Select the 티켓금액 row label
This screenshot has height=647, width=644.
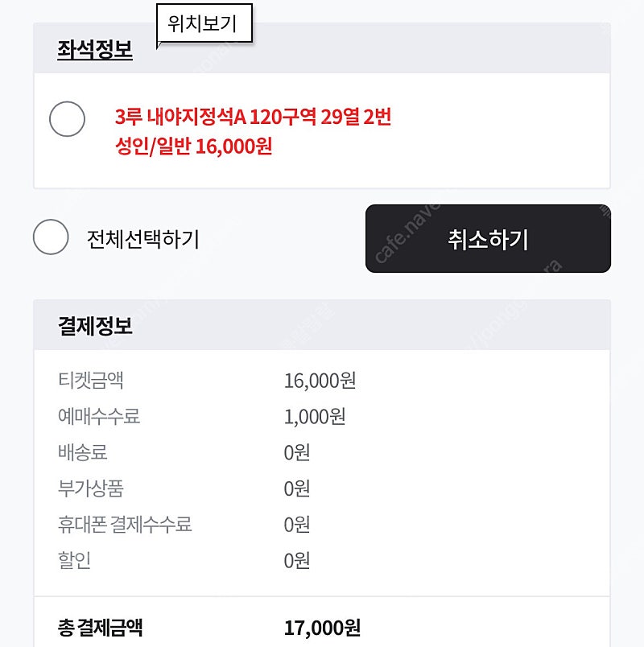click(x=91, y=380)
